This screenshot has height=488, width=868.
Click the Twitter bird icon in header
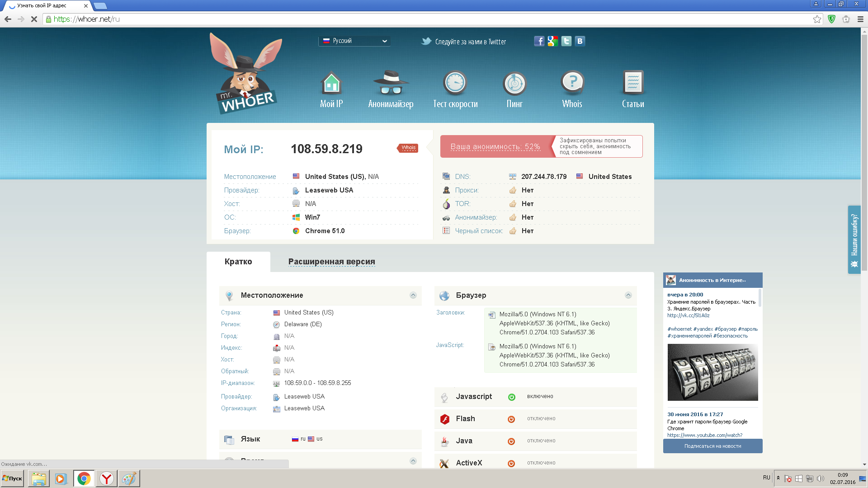tap(426, 41)
